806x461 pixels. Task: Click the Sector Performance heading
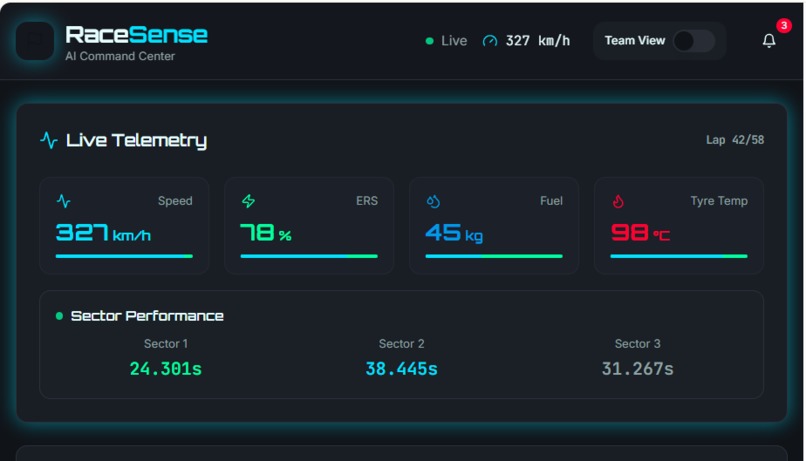[147, 316]
